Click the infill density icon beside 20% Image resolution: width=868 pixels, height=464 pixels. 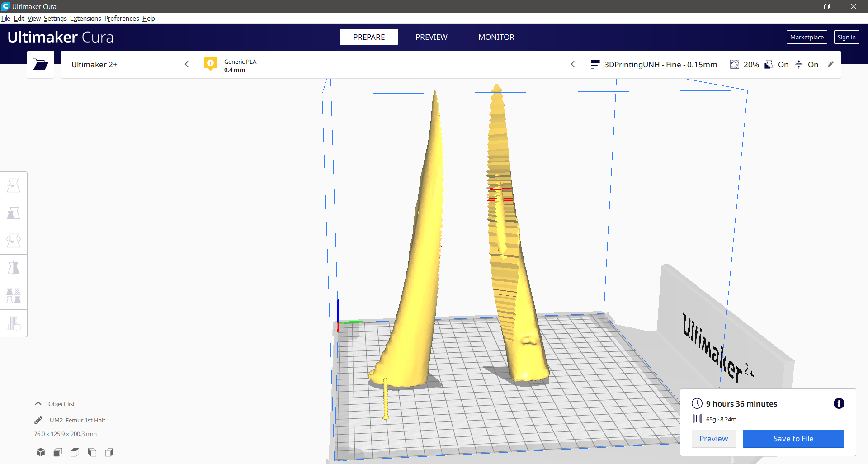click(x=735, y=64)
